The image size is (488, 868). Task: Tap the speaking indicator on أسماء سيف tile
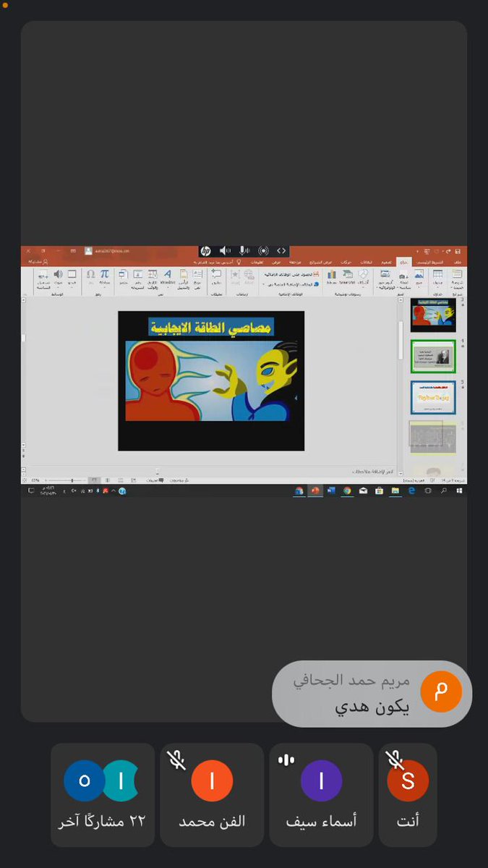286,759
